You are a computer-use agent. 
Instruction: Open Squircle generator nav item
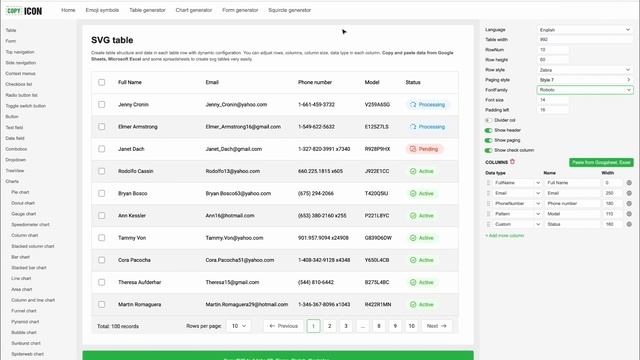[289, 10]
